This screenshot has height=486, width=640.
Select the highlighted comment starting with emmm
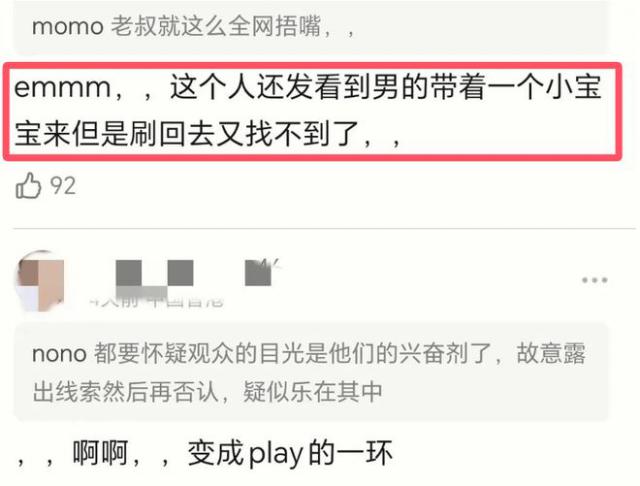pyautogui.click(x=312, y=111)
